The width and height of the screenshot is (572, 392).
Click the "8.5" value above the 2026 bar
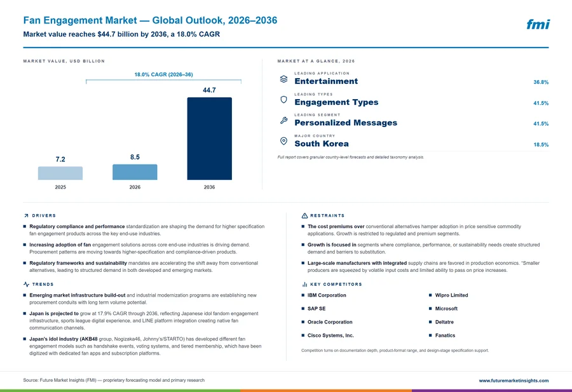point(135,157)
